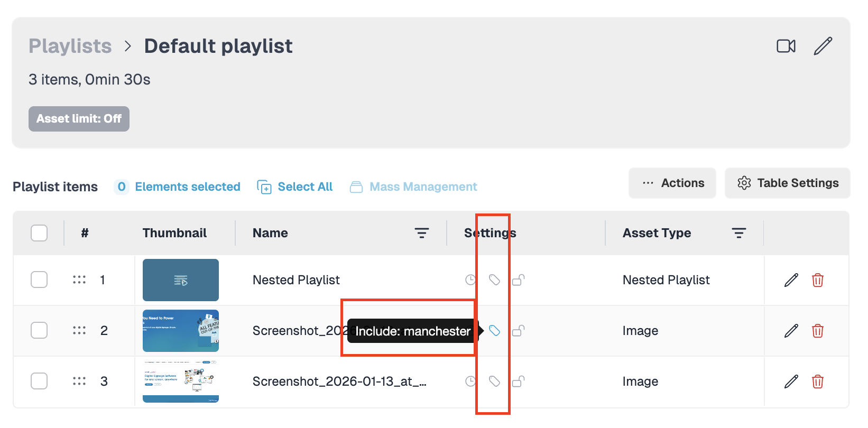The image size is (868, 428).
Task: Delete the row 3 image item
Action: pyautogui.click(x=818, y=382)
